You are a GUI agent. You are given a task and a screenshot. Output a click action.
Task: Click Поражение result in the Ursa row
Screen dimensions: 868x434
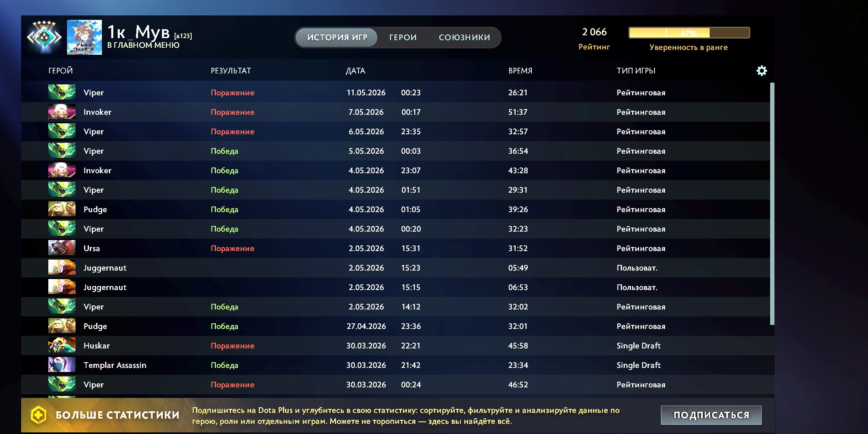point(232,248)
